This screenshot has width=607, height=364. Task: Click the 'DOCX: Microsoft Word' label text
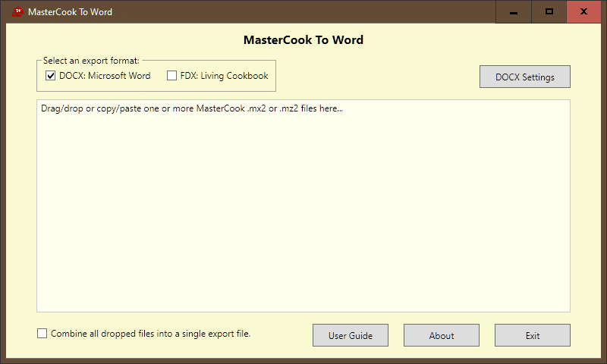click(x=105, y=76)
